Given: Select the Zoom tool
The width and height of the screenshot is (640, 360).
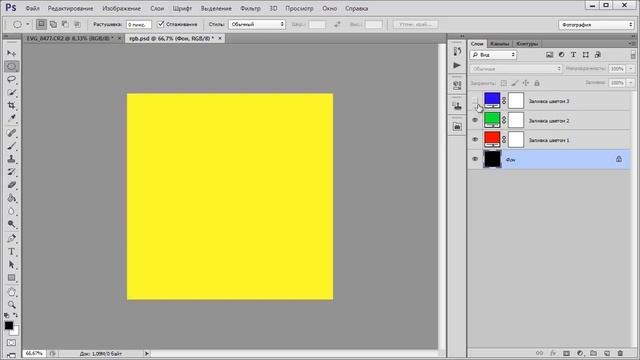Looking at the screenshot, I should pos(11,304).
